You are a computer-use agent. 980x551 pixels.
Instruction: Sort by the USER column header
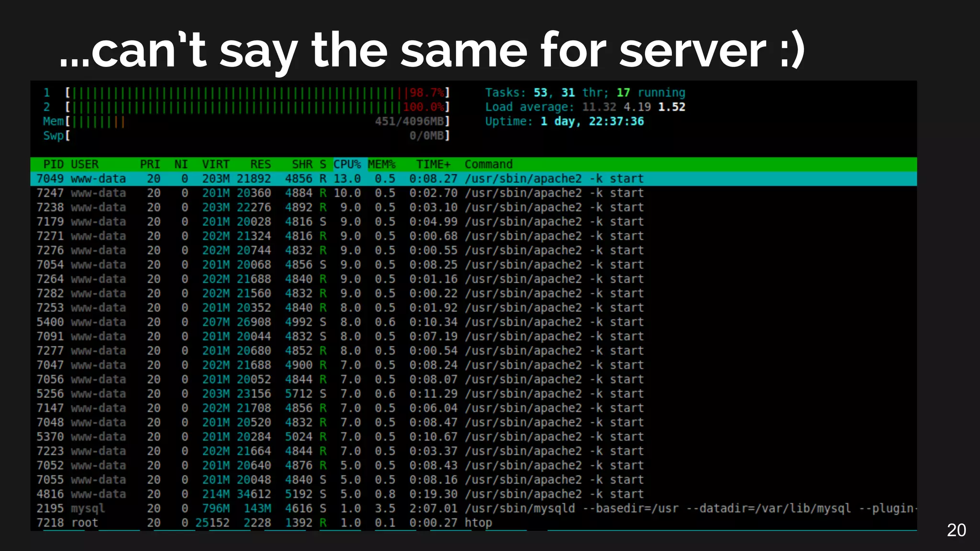tap(84, 165)
